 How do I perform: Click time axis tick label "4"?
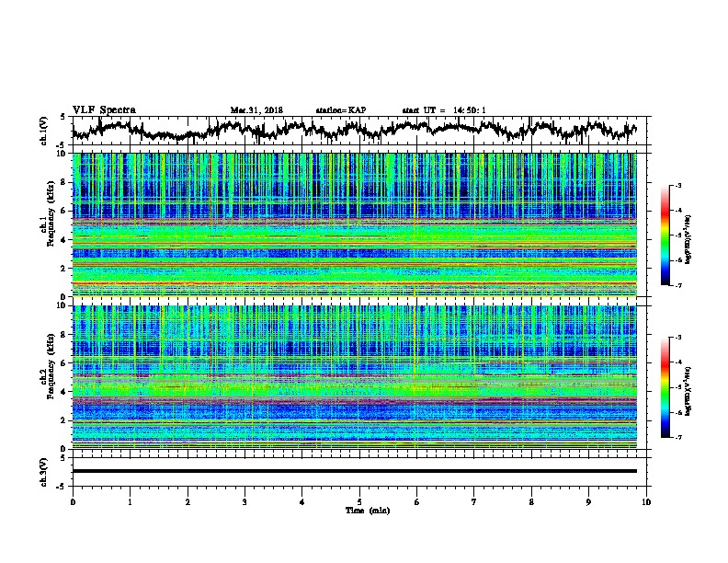click(302, 501)
